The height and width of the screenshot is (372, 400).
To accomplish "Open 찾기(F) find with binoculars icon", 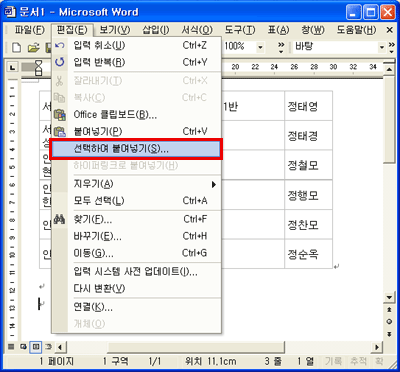I will coord(137,219).
